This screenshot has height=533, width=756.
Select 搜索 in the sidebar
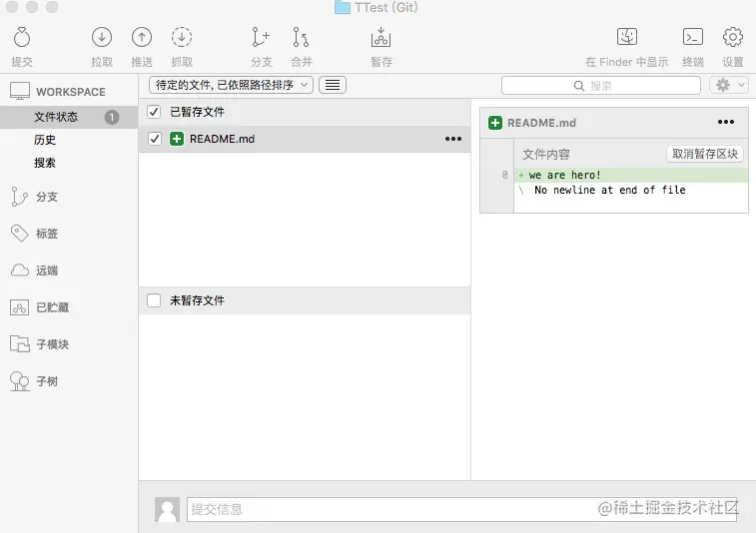(x=45, y=163)
